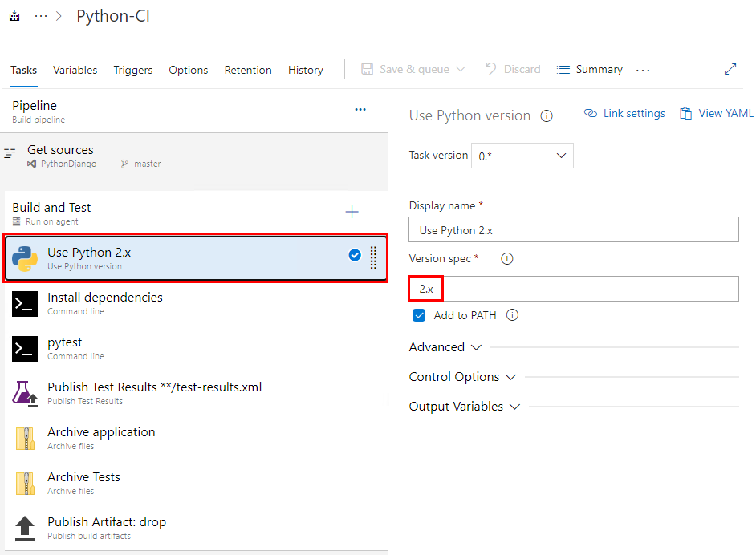Select the Install dependencies task
Viewport: 756px width, 555px height.
(196, 303)
